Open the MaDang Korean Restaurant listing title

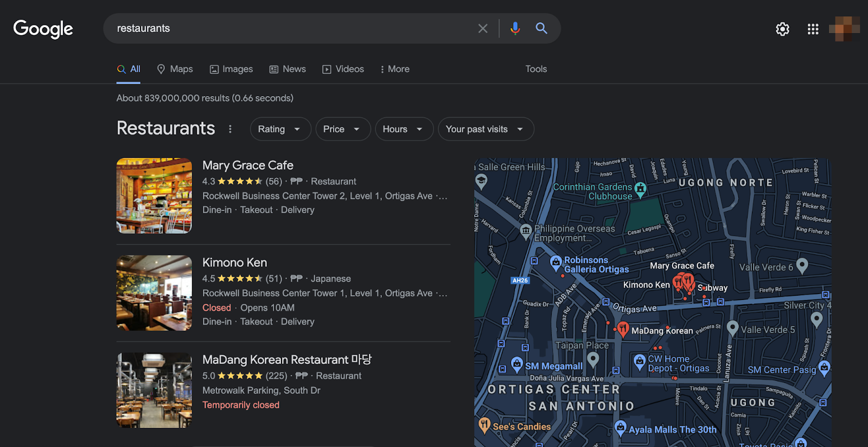tap(287, 360)
